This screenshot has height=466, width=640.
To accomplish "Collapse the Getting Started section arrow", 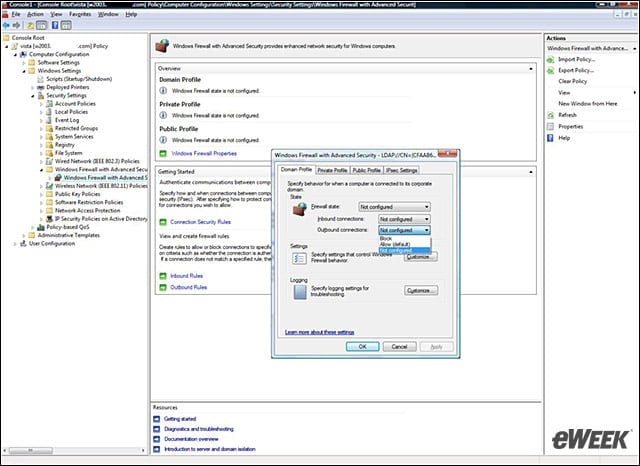I will (x=531, y=172).
